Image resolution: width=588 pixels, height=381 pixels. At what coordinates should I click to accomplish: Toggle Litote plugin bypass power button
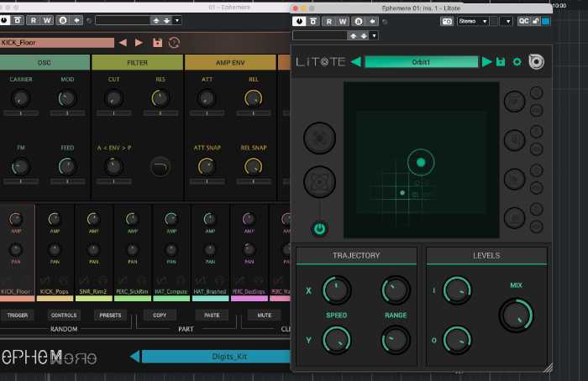299,21
